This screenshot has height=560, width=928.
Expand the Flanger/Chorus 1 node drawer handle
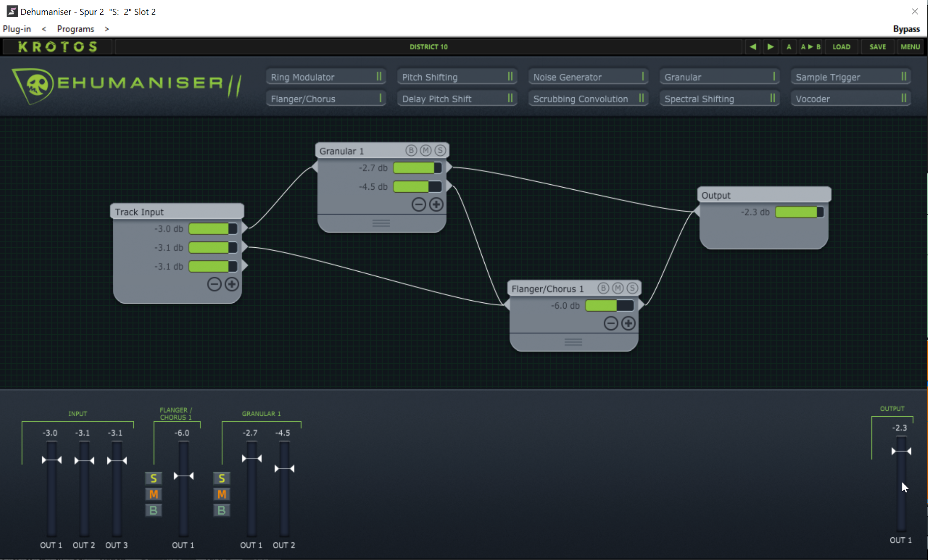point(573,342)
